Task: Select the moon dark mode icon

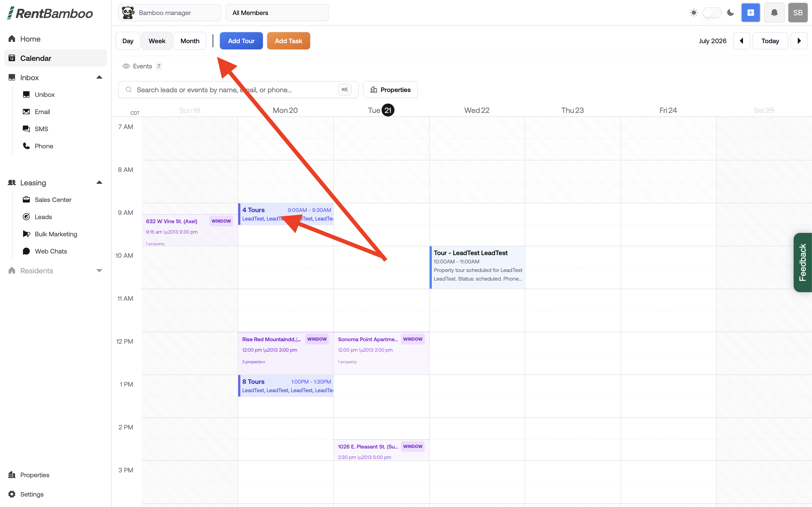Action: coord(730,13)
